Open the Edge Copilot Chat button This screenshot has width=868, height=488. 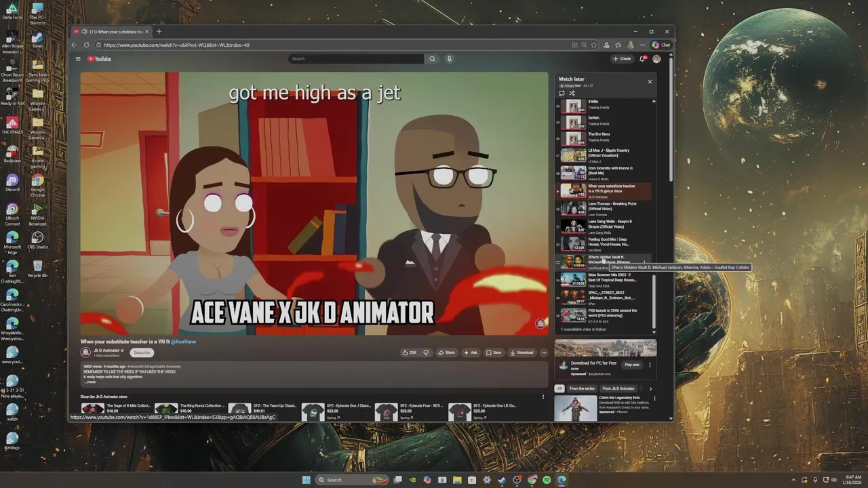(661, 45)
